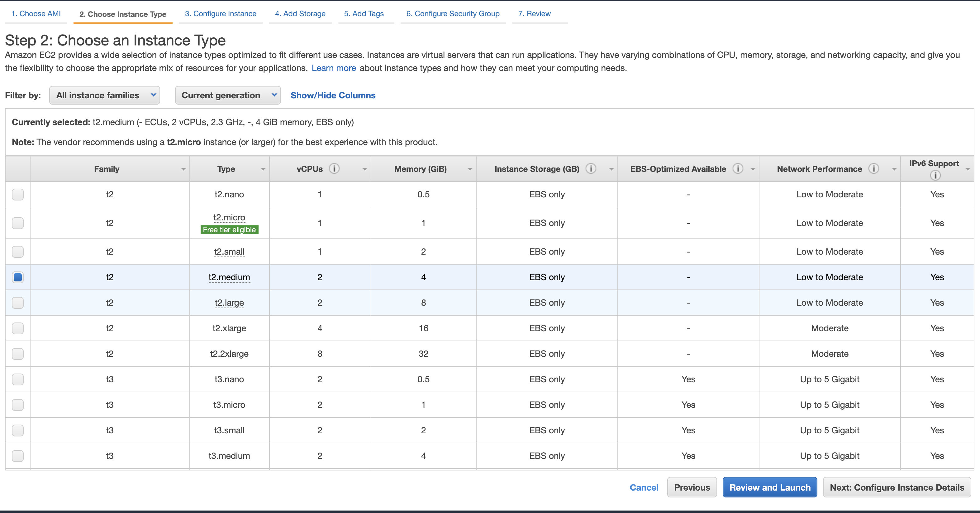Open the vCPUs column sort arrow

(x=364, y=169)
